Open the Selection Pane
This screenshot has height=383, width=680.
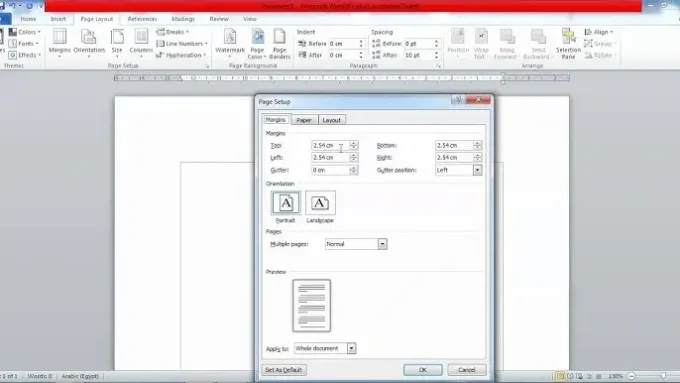pyautogui.click(x=568, y=43)
